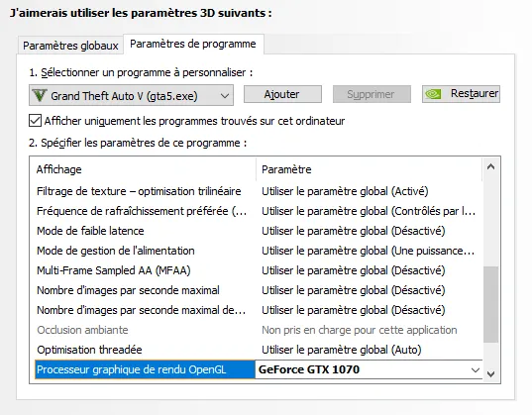This screenshot has height=415, width=532.
Task: Uncheck 'Afficher uniquement les programmes trouvés' checkbox
Action: point(35,121)
